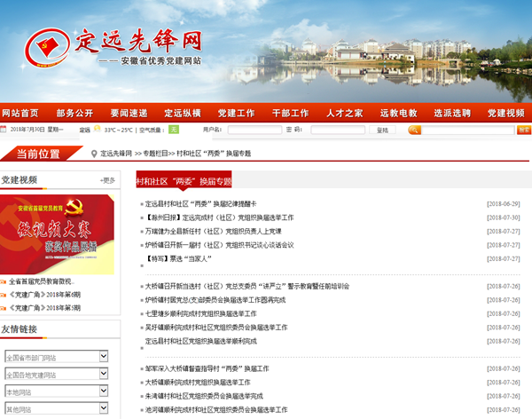Click 定远先锋网 breadcrumb link
This screenshot has height=419, width=532.
click(x=116, y=154)
